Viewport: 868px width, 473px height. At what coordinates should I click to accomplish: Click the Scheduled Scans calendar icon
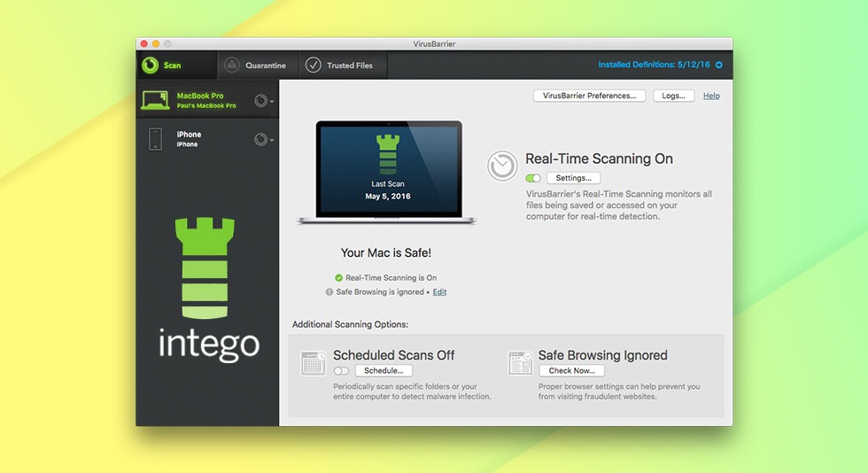314,363
